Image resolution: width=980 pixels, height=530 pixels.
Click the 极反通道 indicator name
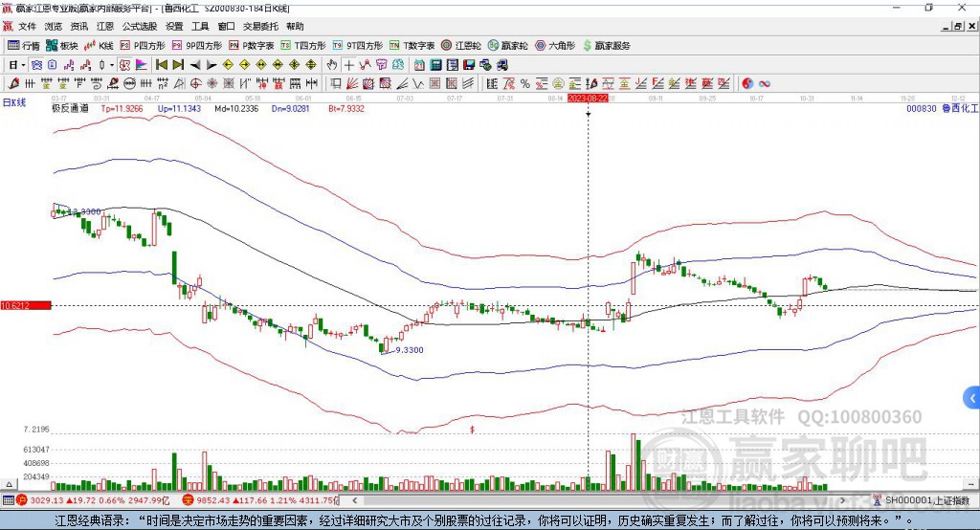[70, 108]
